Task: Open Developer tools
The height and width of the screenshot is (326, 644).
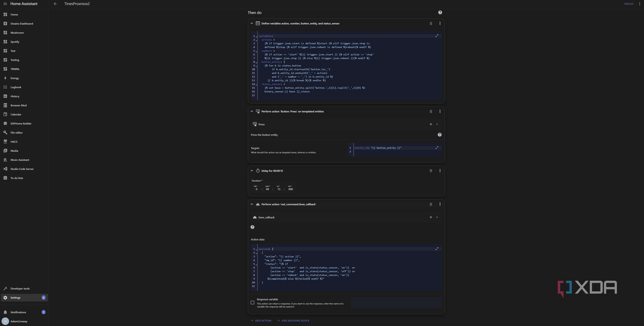Action: tap(24, 289)
